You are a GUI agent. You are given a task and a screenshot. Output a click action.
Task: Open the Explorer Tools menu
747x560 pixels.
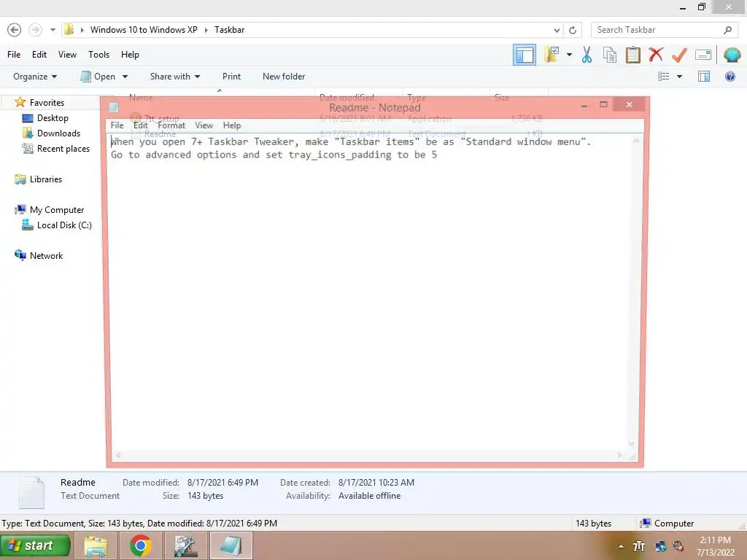click(x=98, y=55)
